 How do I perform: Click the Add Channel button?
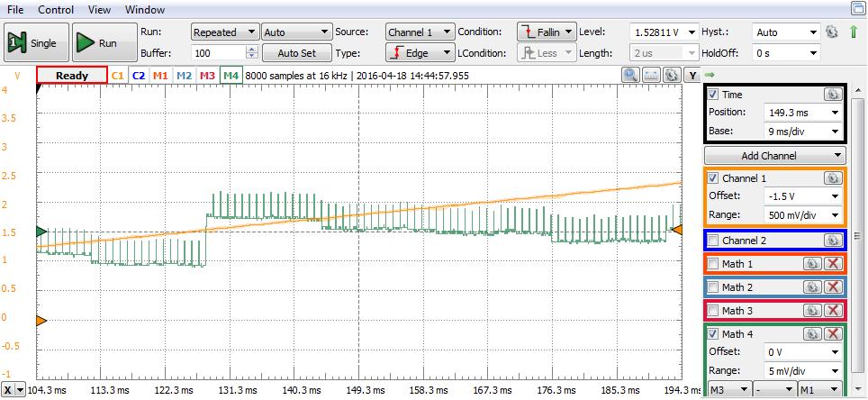(x=775, y=155)
